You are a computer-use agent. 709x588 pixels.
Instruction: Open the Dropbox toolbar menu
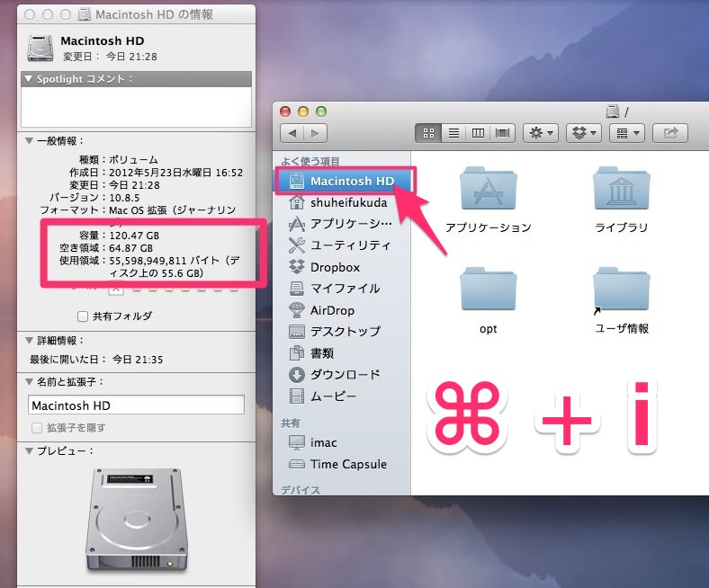584,133
